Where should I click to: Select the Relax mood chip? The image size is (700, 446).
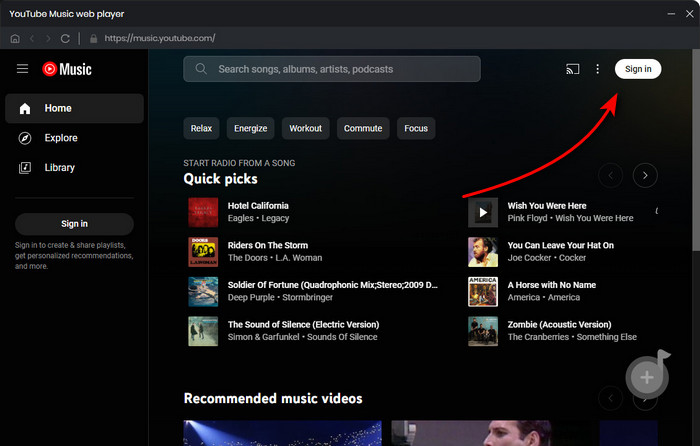coord(202,129)
